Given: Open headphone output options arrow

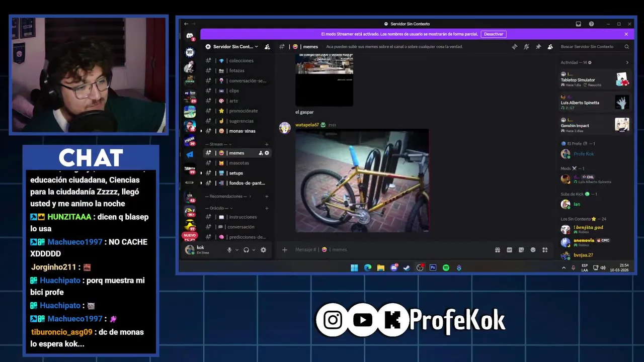Looking at the screenshot, I should click(254, 250).
